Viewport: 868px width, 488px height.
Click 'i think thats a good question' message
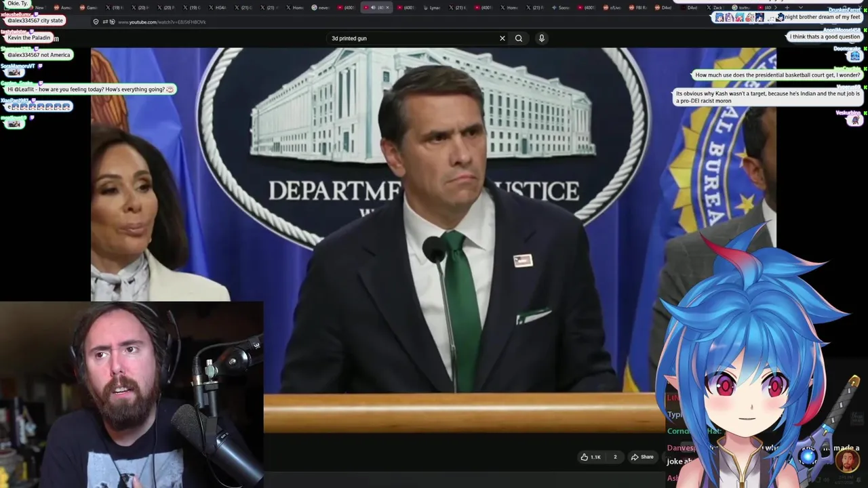click(825, 37)
